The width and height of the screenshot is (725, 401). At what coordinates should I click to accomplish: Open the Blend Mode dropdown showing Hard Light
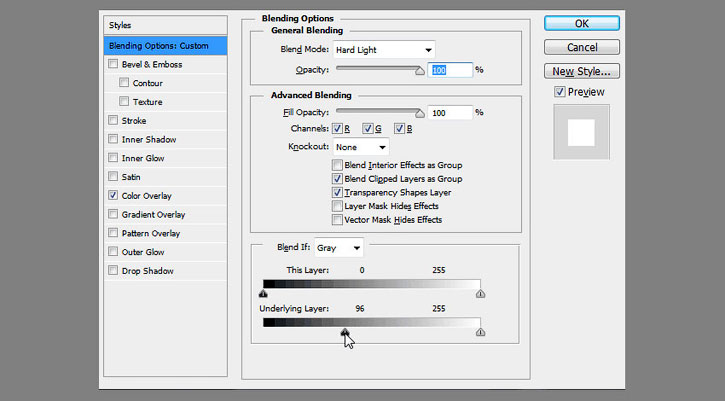point(384,50)
